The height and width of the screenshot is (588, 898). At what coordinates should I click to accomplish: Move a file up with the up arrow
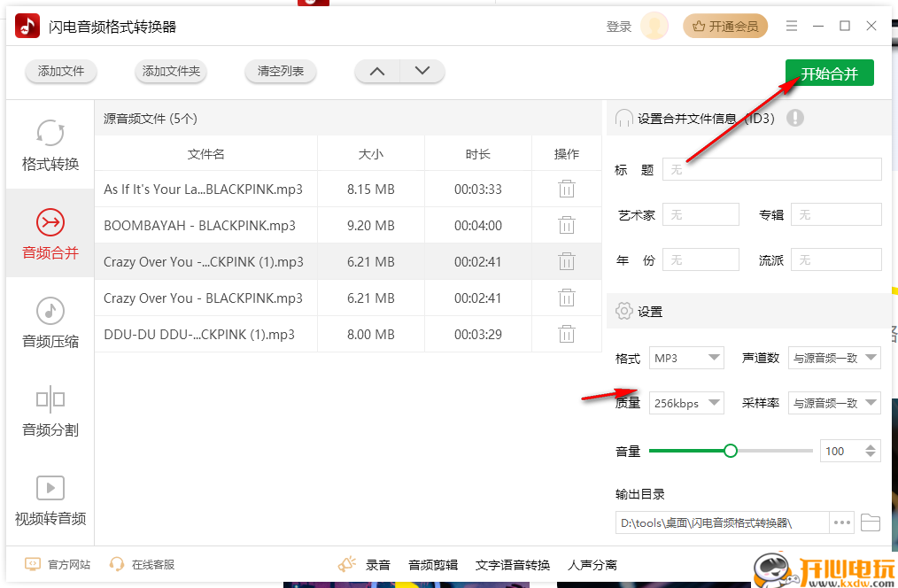pos(376,71)
